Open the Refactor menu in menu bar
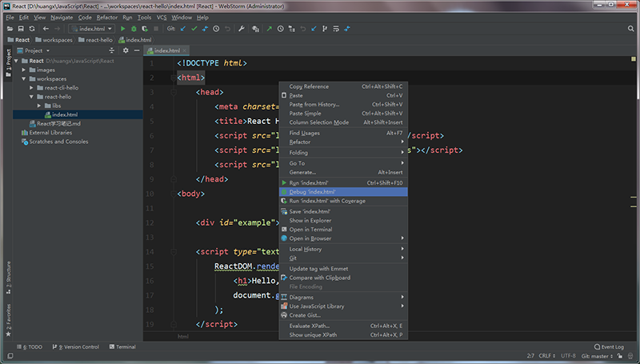The width and height of the screenshot is (640, 364). tap(107, 17)
